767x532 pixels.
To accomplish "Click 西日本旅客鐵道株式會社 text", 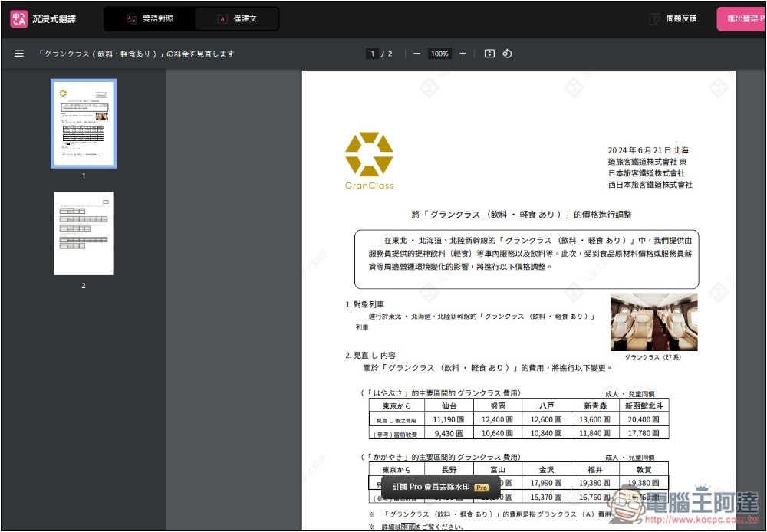I will pyautogui.click(x=650, y=185).
